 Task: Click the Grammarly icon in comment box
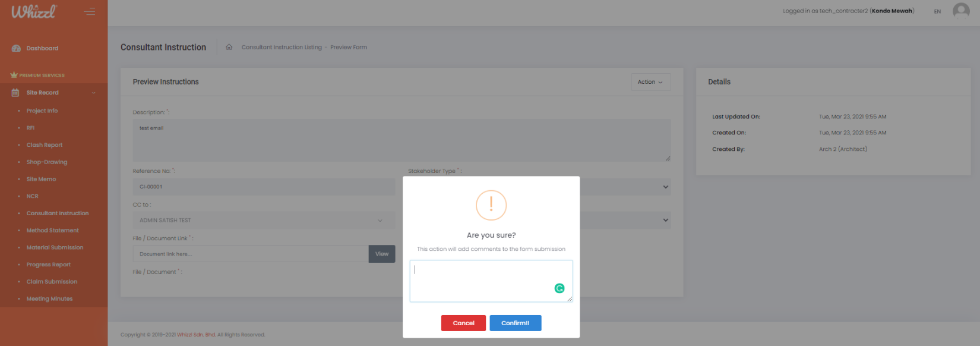click(x=559, y=288)
